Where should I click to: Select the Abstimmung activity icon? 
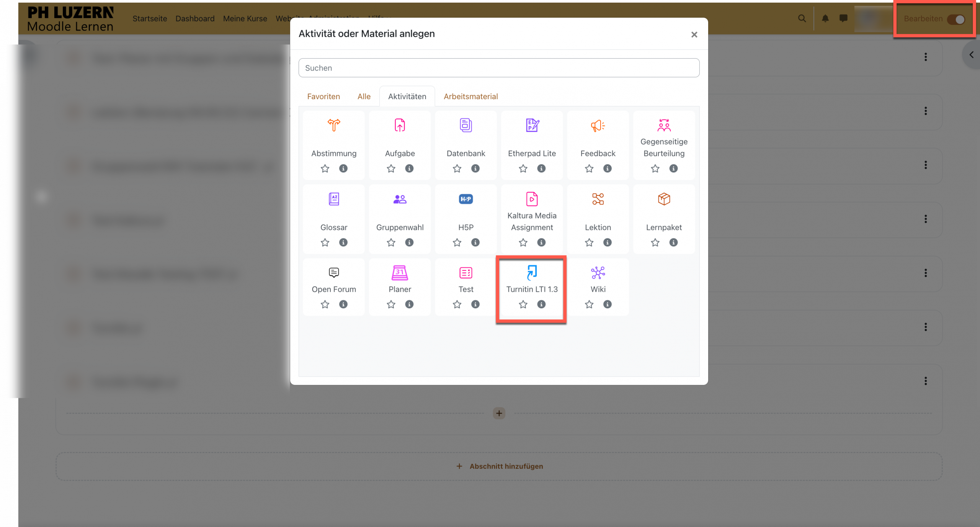[334, 125]
